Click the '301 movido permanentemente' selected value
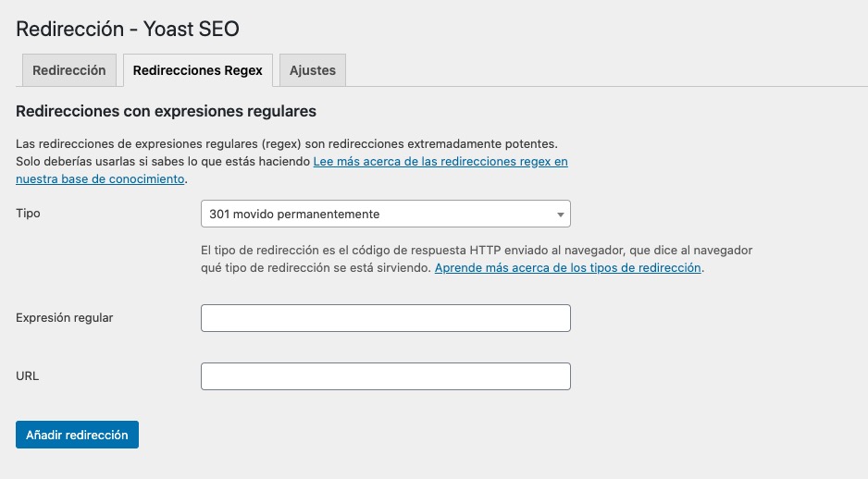 pos(294,214)
